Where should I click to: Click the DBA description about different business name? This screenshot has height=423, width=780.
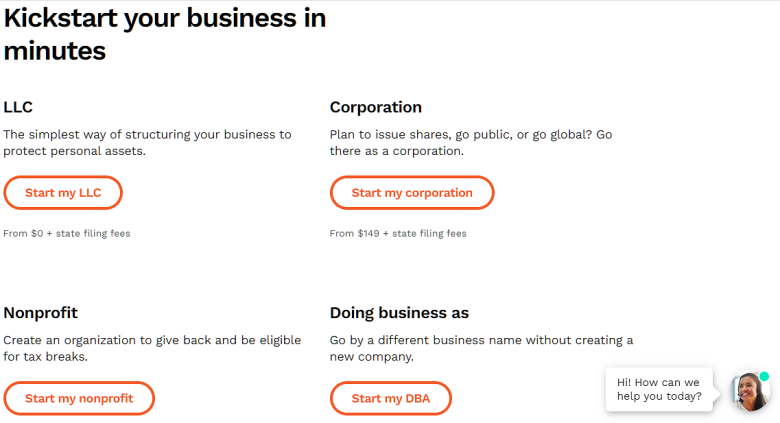point(481,348)
